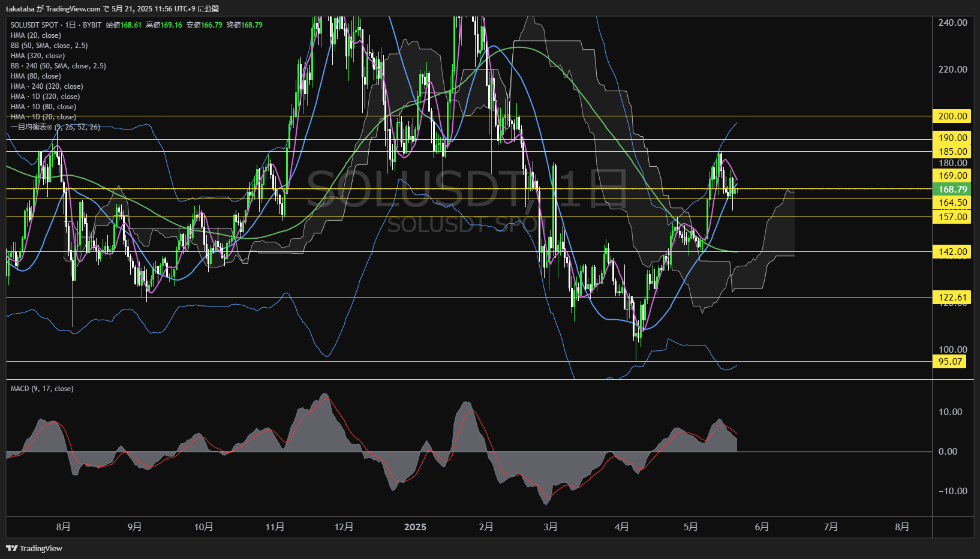
Task: Click the green 168.79 current price label
Action: [952, 190]
